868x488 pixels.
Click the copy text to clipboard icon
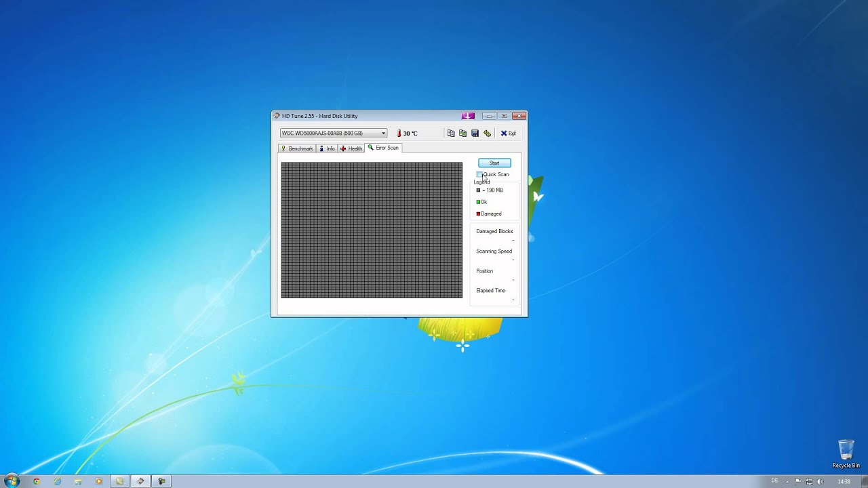451,134
